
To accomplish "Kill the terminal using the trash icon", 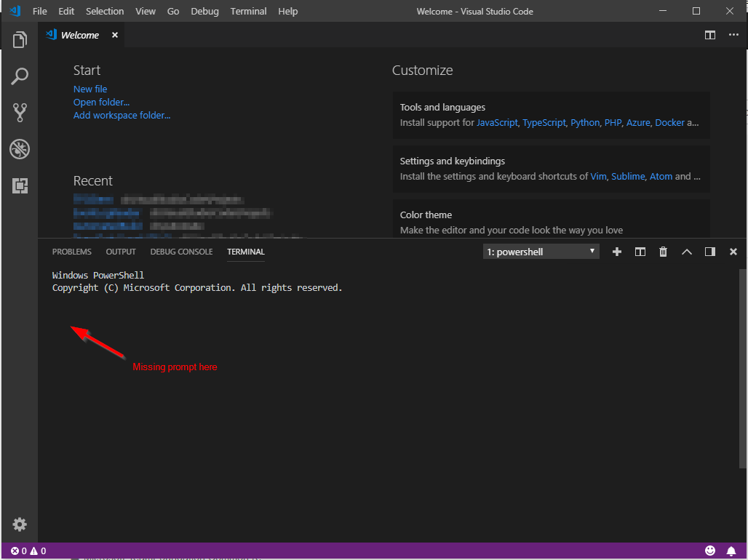I will 663,251.
